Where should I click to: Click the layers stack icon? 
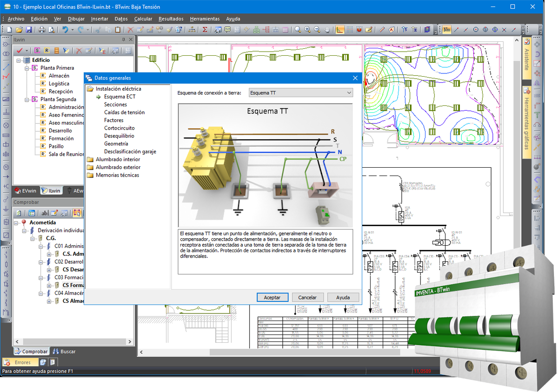tap(427, 30)
